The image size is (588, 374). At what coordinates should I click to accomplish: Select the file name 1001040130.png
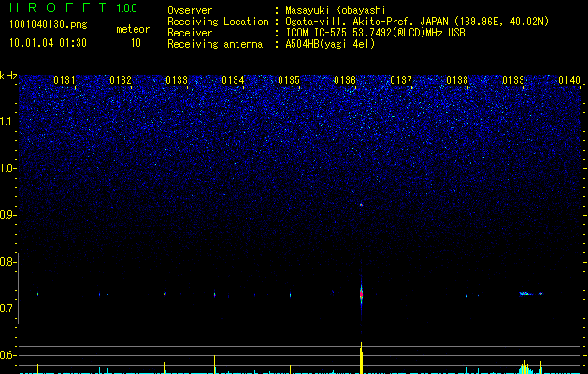pos(49,25)
